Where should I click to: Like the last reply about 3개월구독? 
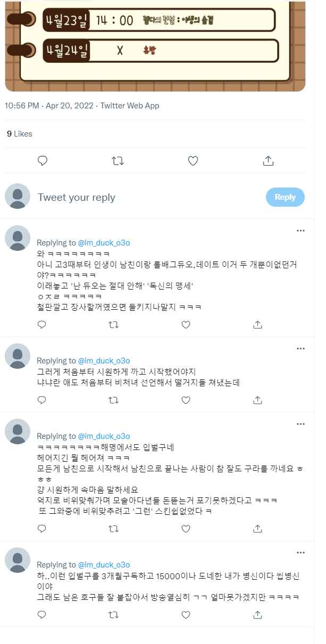tap(186, 615)
